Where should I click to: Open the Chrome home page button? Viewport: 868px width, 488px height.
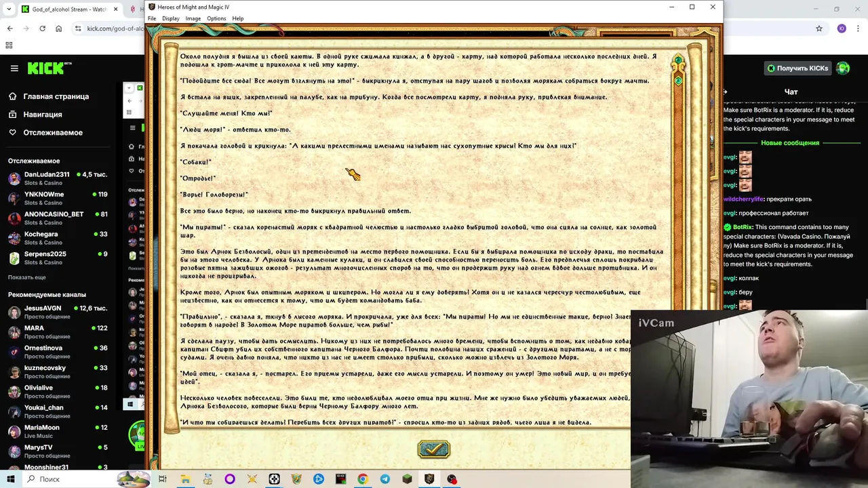(58, 28)
